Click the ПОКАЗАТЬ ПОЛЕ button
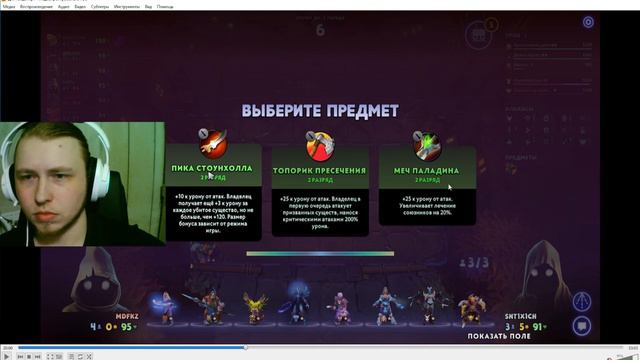This screenshot has width=640, height=360. [499, 336]
